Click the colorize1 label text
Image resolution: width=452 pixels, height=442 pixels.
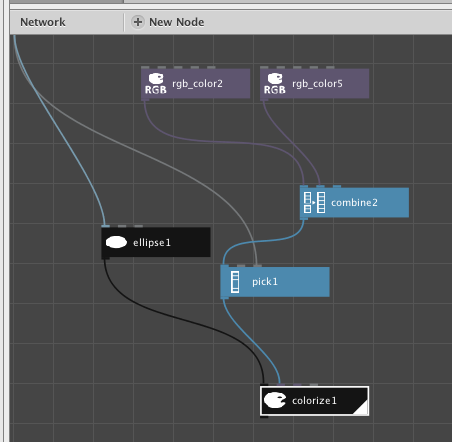tap(314, 400)
